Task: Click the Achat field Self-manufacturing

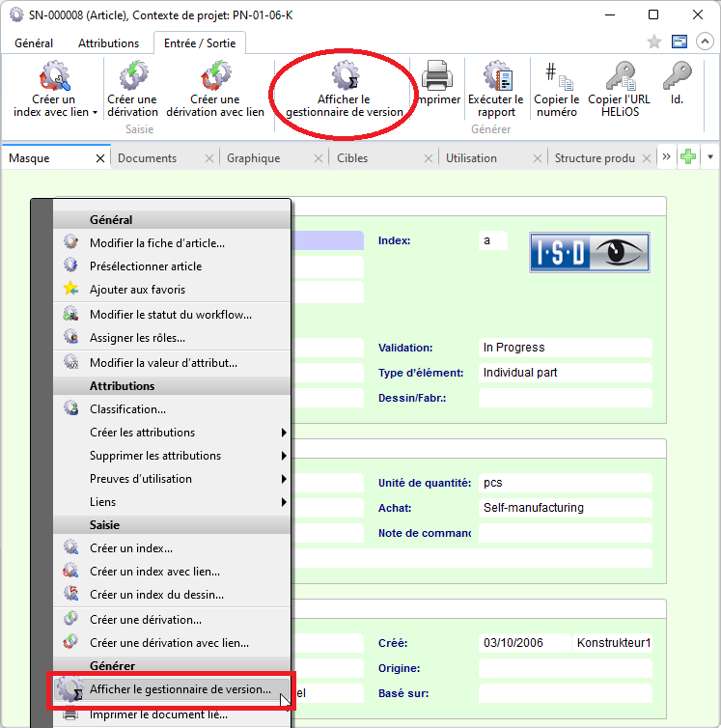Action: pos(565,508)
